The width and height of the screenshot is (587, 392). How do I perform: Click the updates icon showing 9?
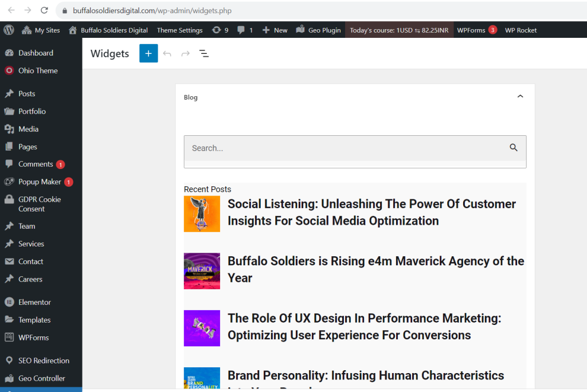(x=220, y=30)
